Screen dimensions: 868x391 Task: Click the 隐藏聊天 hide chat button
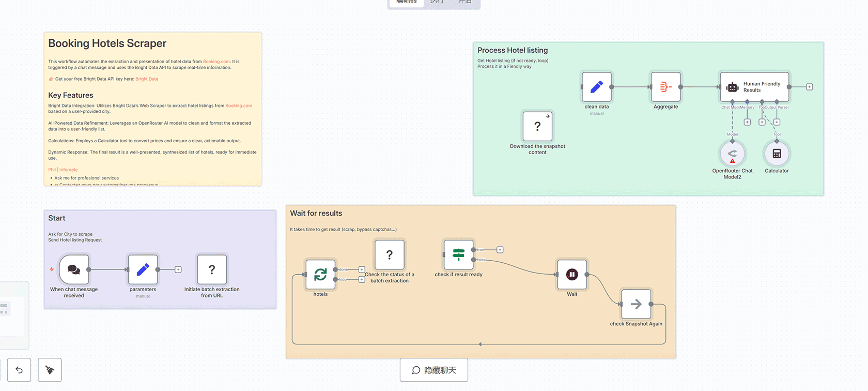pyautogui.click(x=434, y=370)
